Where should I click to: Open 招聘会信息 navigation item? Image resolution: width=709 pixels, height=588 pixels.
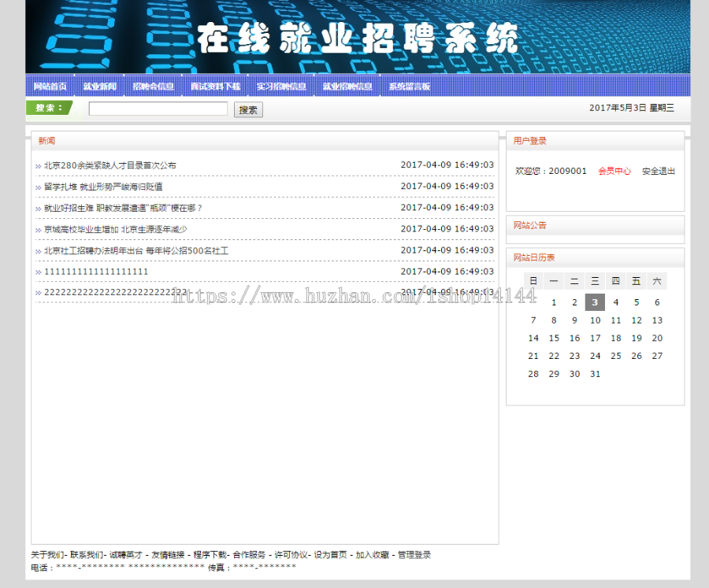(154, 87)
